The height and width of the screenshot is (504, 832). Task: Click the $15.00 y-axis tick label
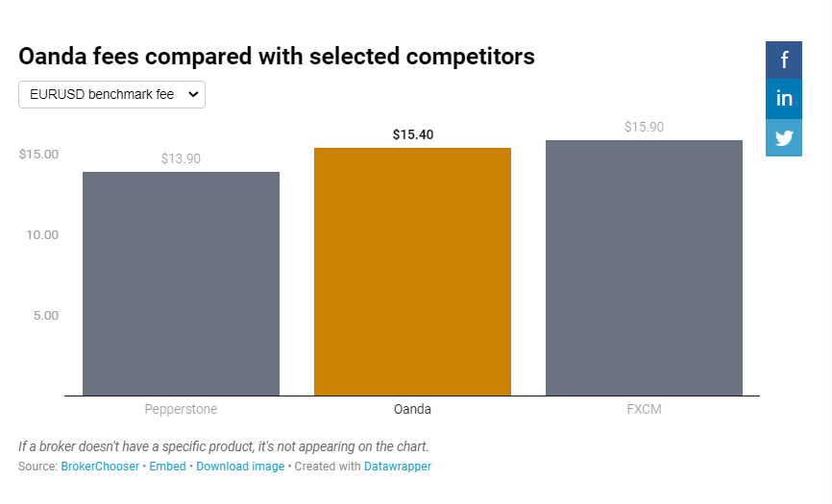38,154
